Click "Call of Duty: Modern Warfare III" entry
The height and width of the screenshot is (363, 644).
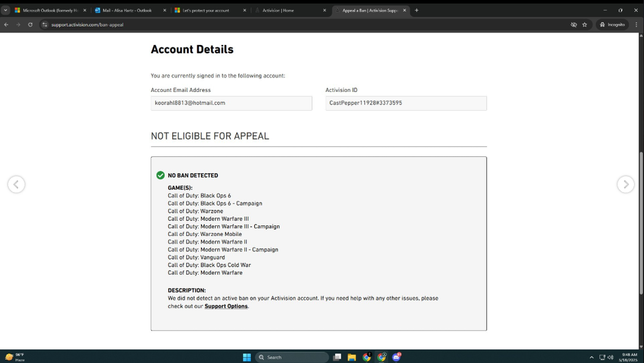pyautogui.click(x=208, y=219)
